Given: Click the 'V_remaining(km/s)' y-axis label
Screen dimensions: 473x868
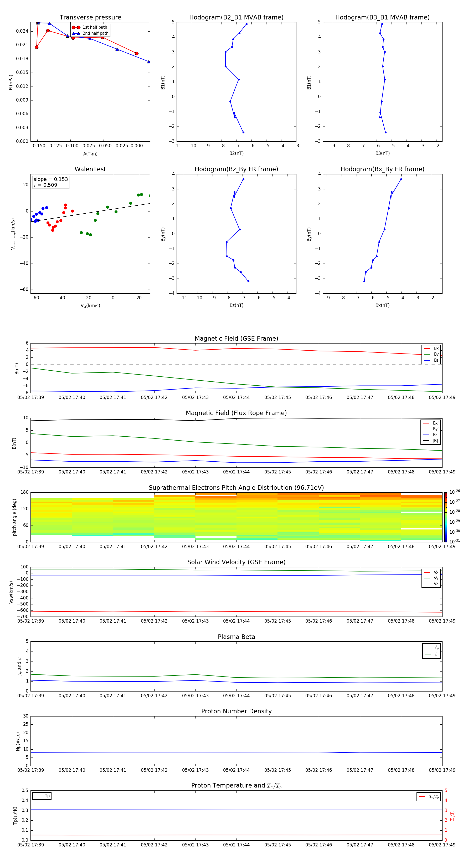Looking at the screenshot, I should [x=13, y=234].
